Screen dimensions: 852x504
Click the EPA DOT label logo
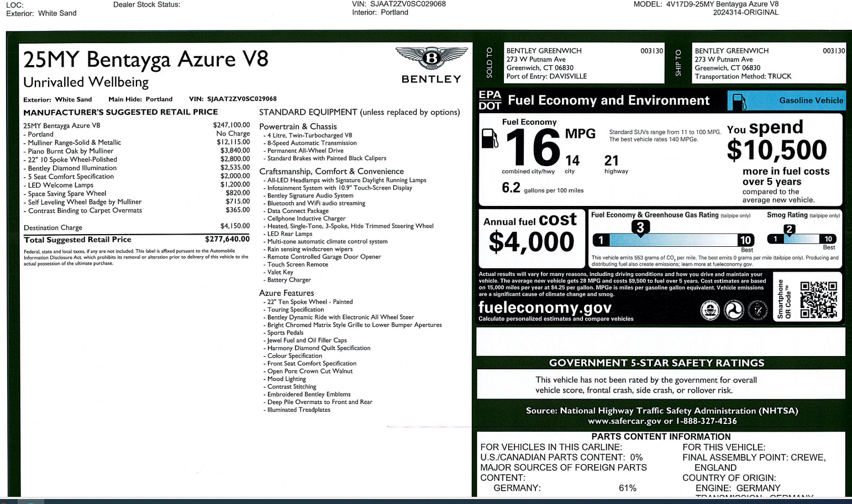[x=490, y=100]
